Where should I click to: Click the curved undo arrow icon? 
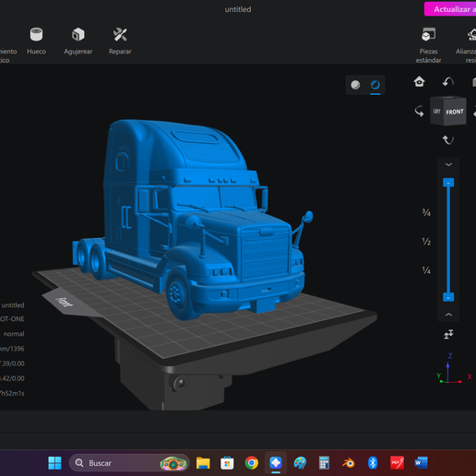(x=448, y=82)
